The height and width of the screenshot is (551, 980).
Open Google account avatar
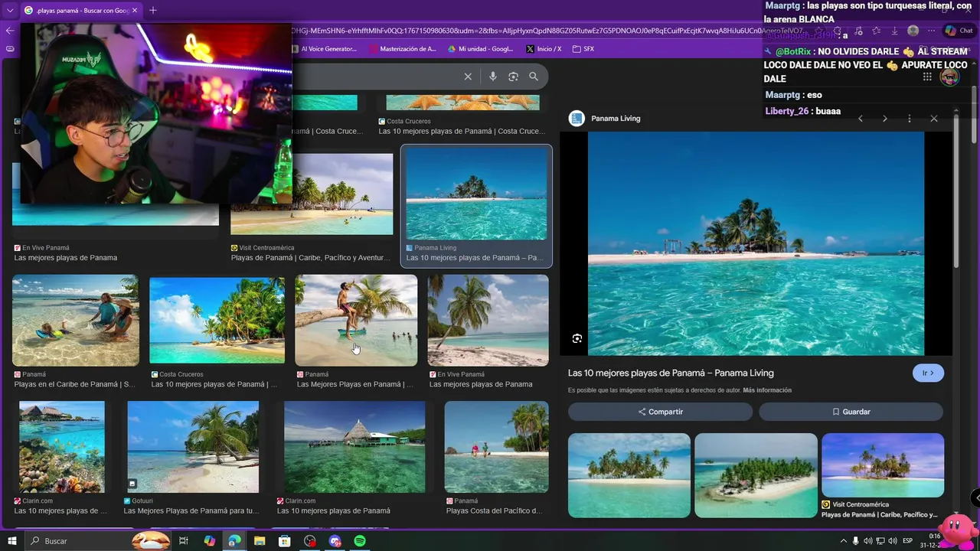click(949, 77)
